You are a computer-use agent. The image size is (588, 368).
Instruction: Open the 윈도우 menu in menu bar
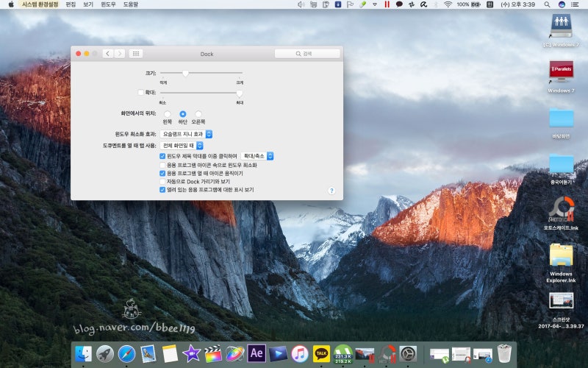tap(108, 4)
